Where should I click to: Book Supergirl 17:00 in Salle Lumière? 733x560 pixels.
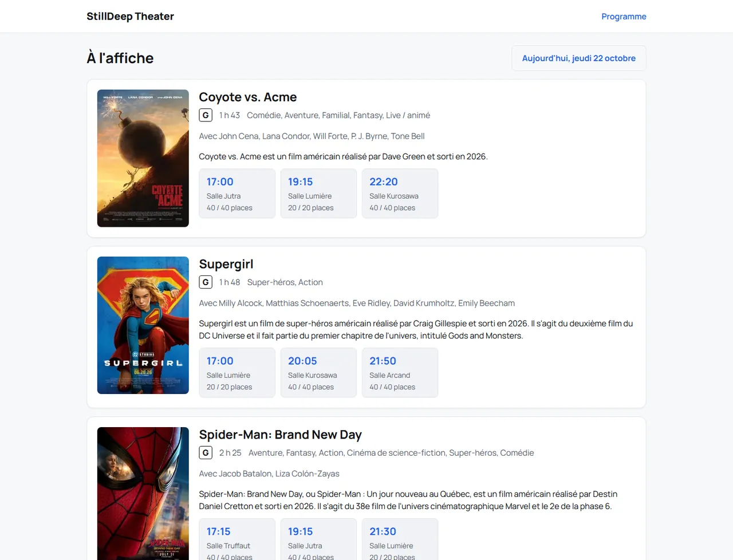237,372
